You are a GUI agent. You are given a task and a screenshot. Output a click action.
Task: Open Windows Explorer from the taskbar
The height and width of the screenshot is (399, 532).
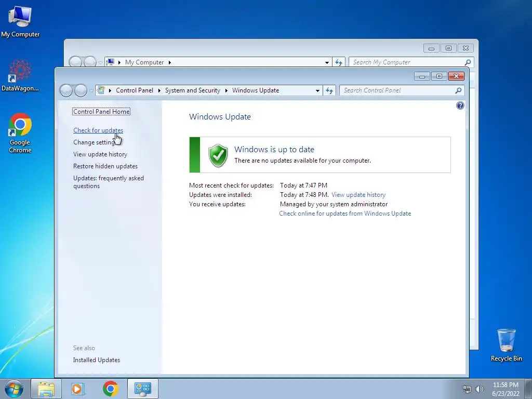[46, 389]
